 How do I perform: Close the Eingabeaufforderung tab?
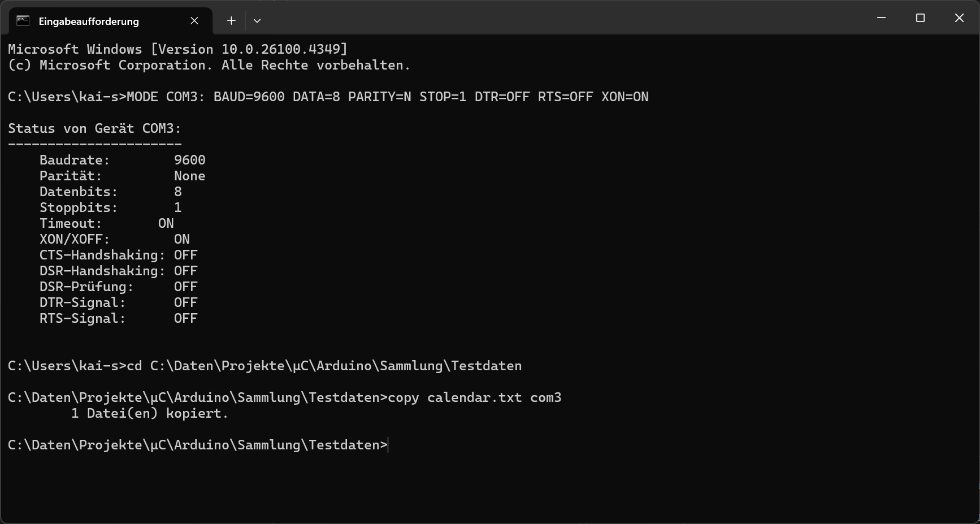click(194, 21)
